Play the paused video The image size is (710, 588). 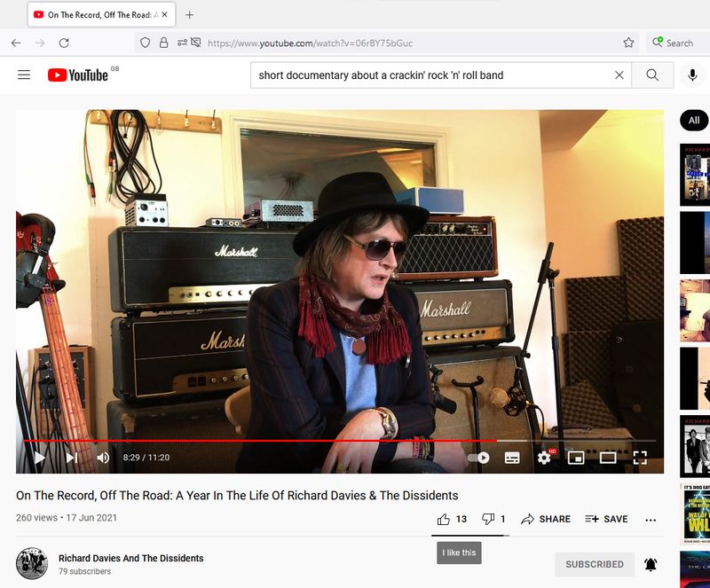point(39,458)
